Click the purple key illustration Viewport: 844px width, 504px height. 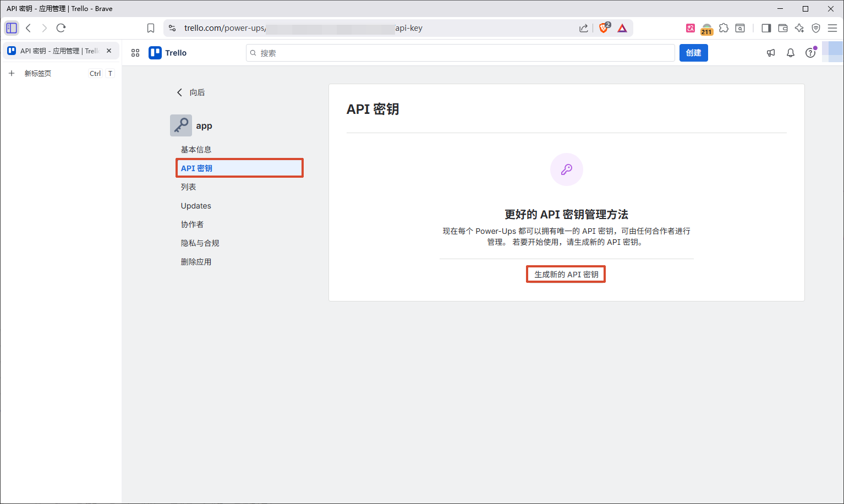567,169
